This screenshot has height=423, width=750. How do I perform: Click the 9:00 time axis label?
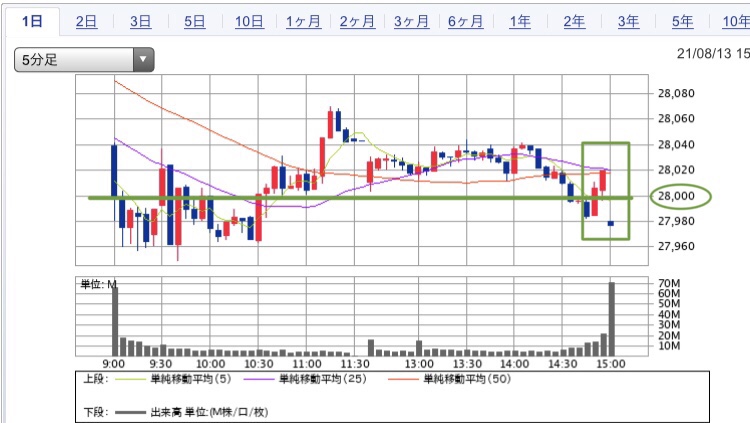tap(114, 364)
